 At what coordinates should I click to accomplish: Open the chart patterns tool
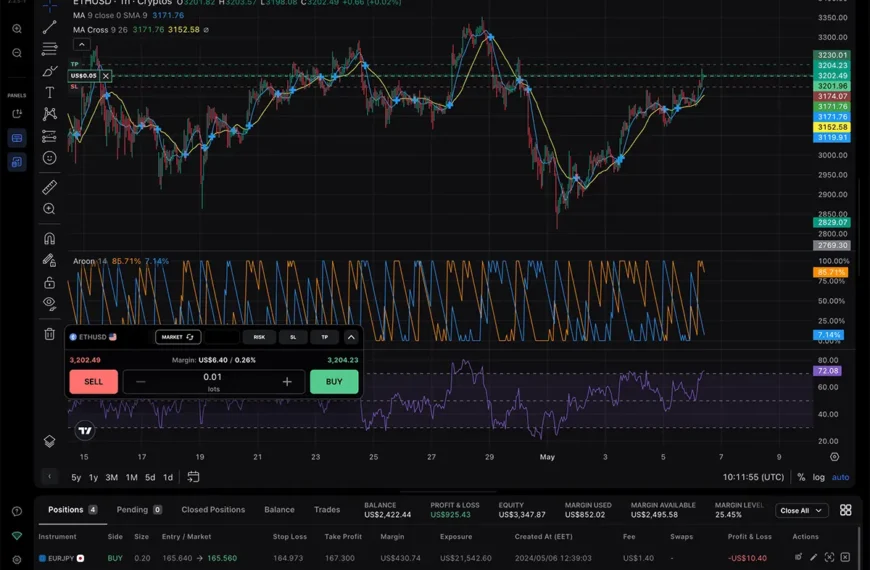tap(49, 114)
